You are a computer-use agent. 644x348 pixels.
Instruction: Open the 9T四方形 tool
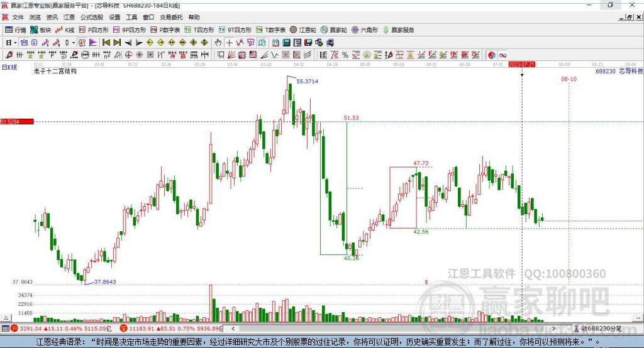point(235,30)
